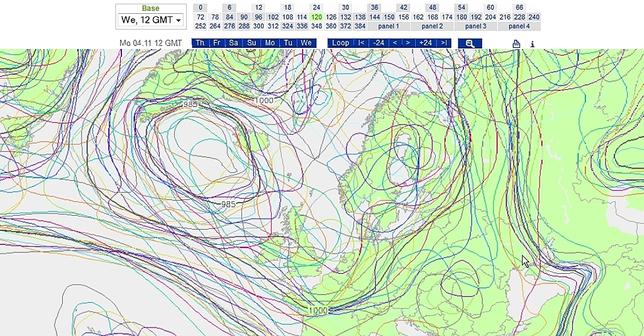Image resolution: width=644 pixels, height=336 pixels.
Task: Switch to panel 3 view
Action: pyautogui.click(x=475, y=26)
